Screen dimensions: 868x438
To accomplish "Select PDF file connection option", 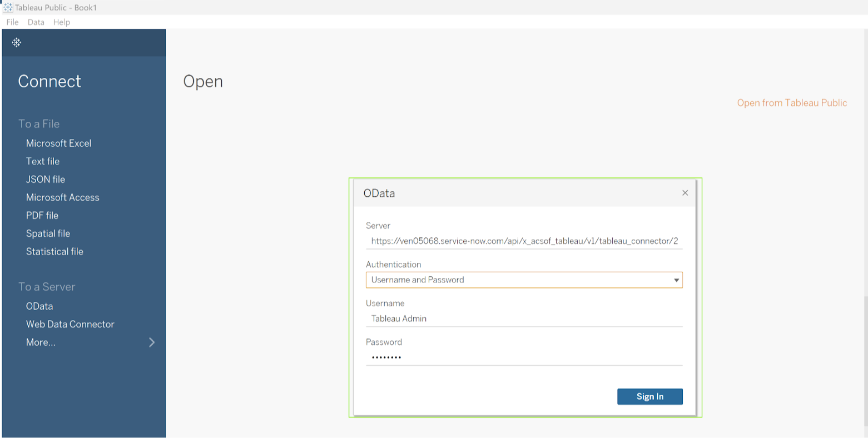I will pyautogui.click(x=43, y=215).
